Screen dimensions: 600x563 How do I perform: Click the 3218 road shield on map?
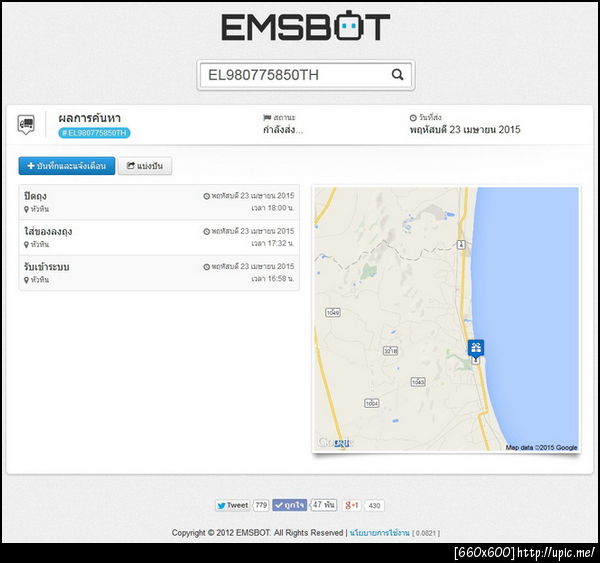point(390,351)
